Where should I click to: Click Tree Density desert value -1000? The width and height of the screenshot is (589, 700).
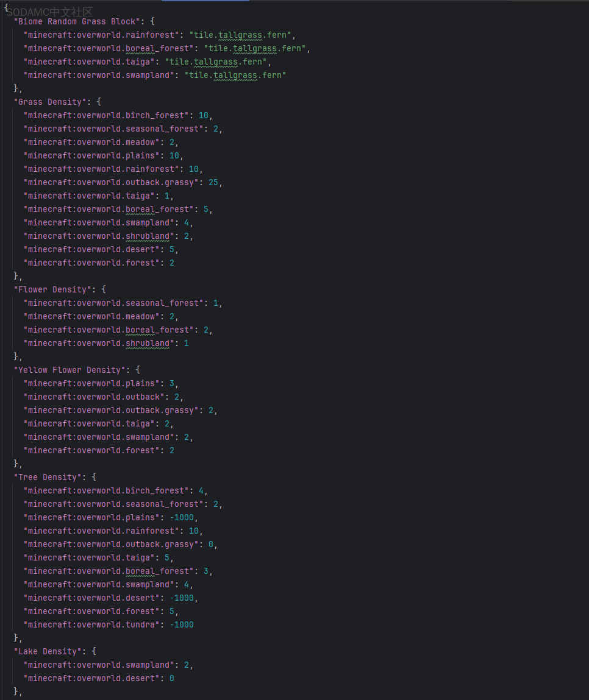coord(182,597)
